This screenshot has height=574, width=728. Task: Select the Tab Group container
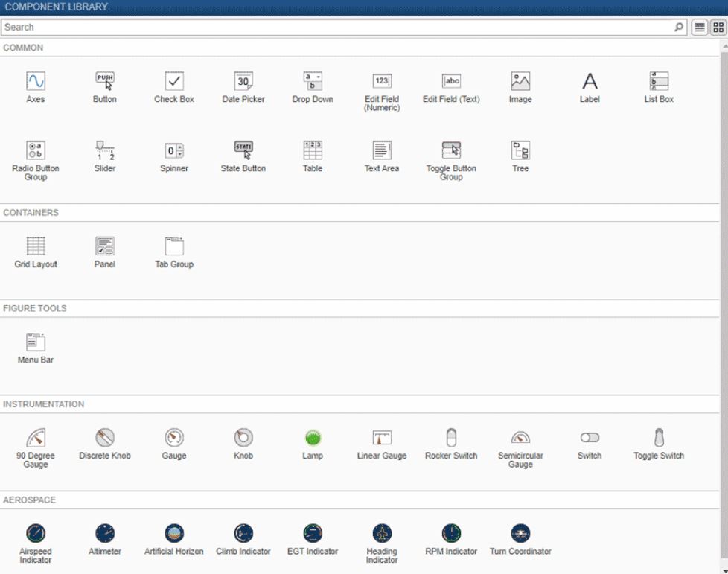coord(173,246)
